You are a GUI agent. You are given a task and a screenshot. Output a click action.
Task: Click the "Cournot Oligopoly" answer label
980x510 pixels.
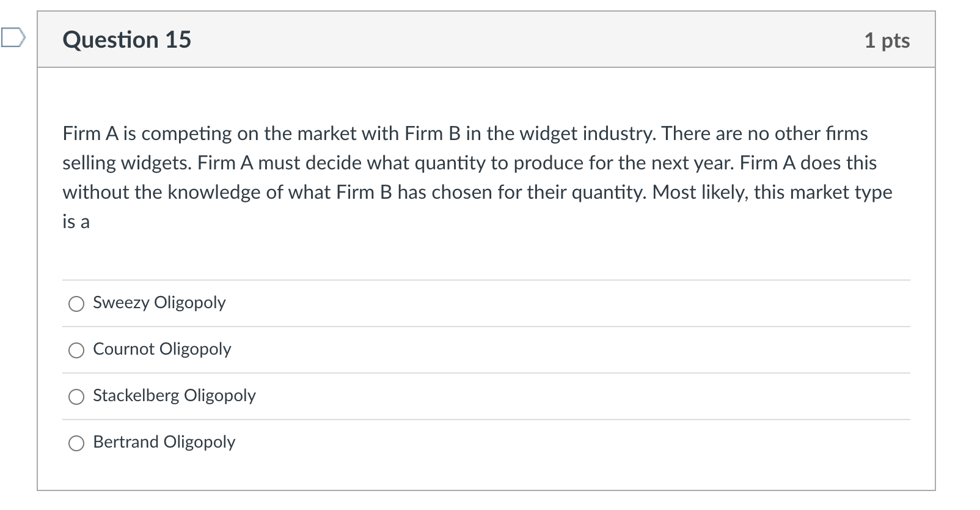162,349
